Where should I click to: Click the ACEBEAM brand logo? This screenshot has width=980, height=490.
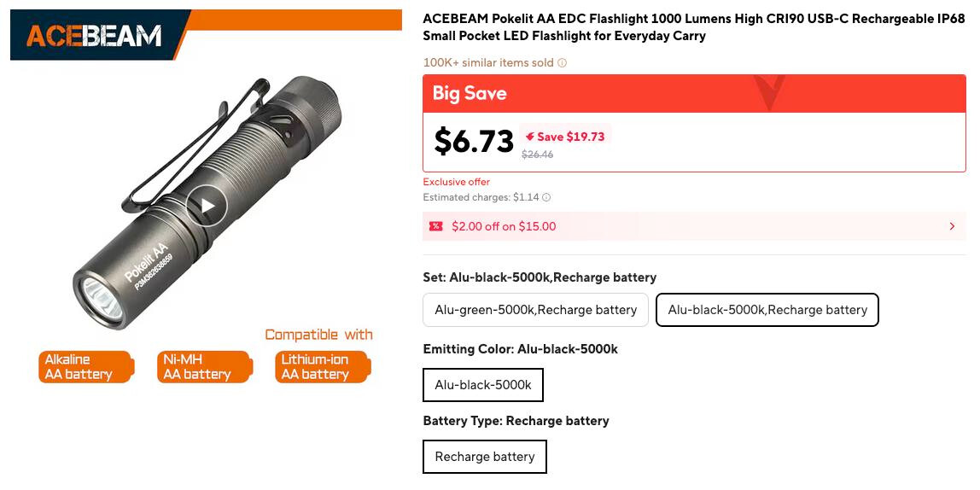[94, 35]
